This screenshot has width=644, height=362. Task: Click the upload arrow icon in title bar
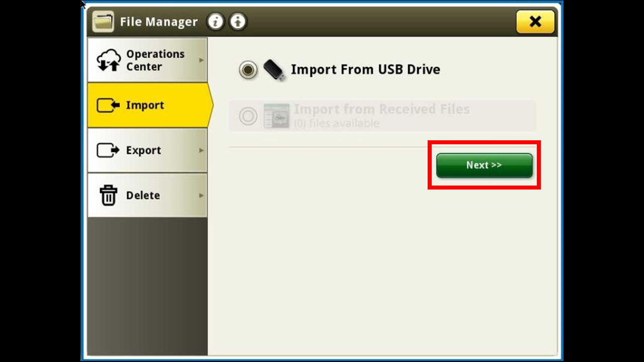[238, 22]
